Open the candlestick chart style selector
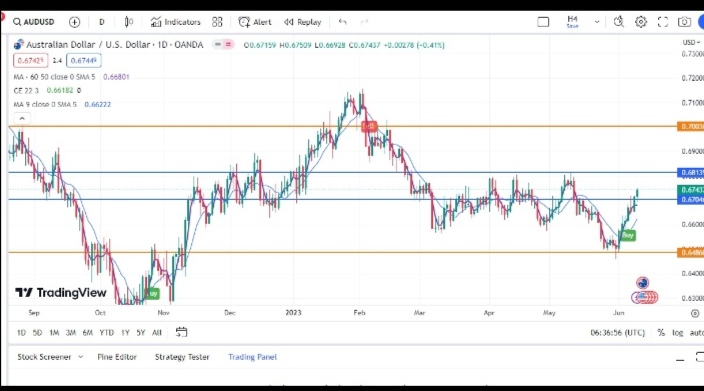The width and height of the screenshot is (704, 391). [x=128, y=22]
